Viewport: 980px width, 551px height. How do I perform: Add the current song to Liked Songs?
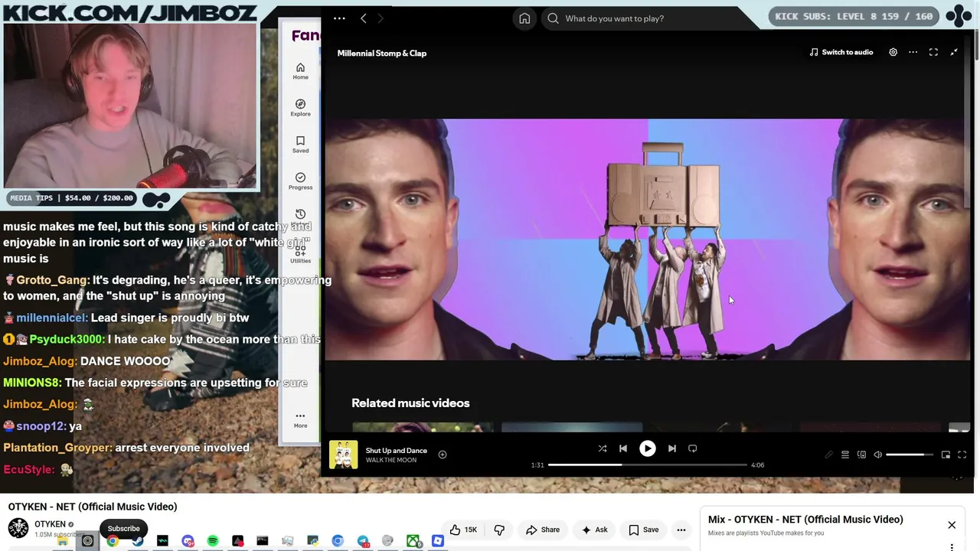coord(442,455)
